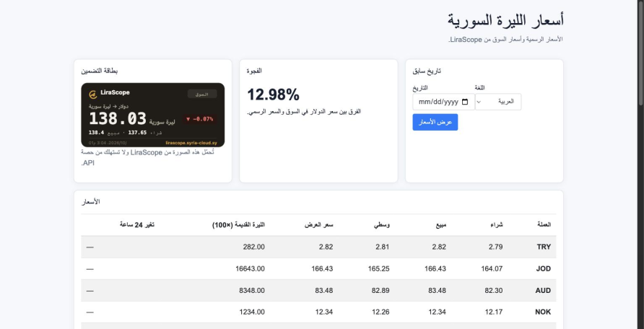Click the NOK mid price 12.26
This screenshot has width=644, height=329.
pos(380,312)
